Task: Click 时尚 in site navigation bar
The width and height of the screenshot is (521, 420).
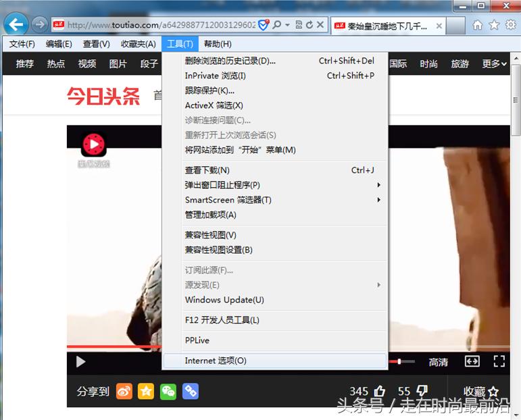Action: (428, 63)
